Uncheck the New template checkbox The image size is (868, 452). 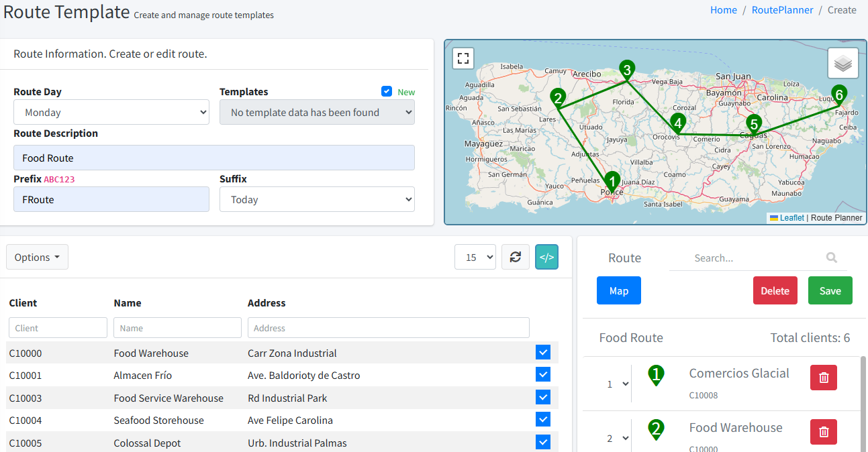click(387, 91)
